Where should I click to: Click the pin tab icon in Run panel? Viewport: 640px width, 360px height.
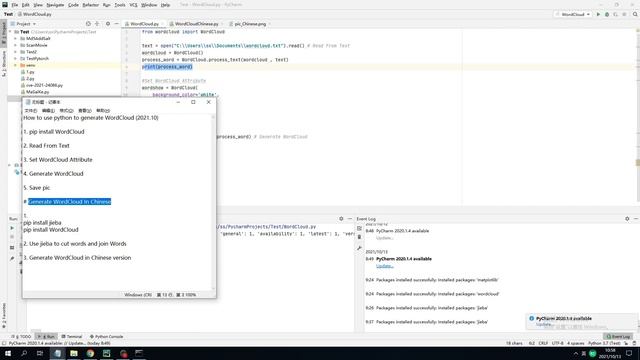tap(12, 258)
